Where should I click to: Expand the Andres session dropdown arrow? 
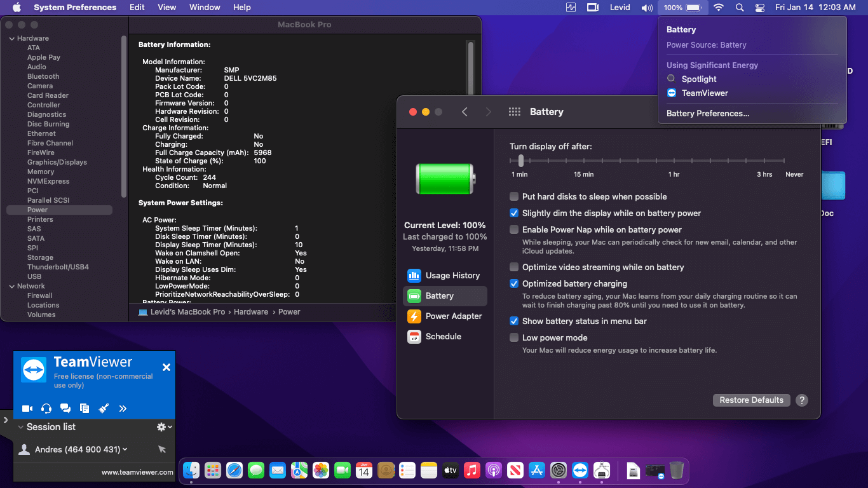pyautogui.click(x=125, y=449)
